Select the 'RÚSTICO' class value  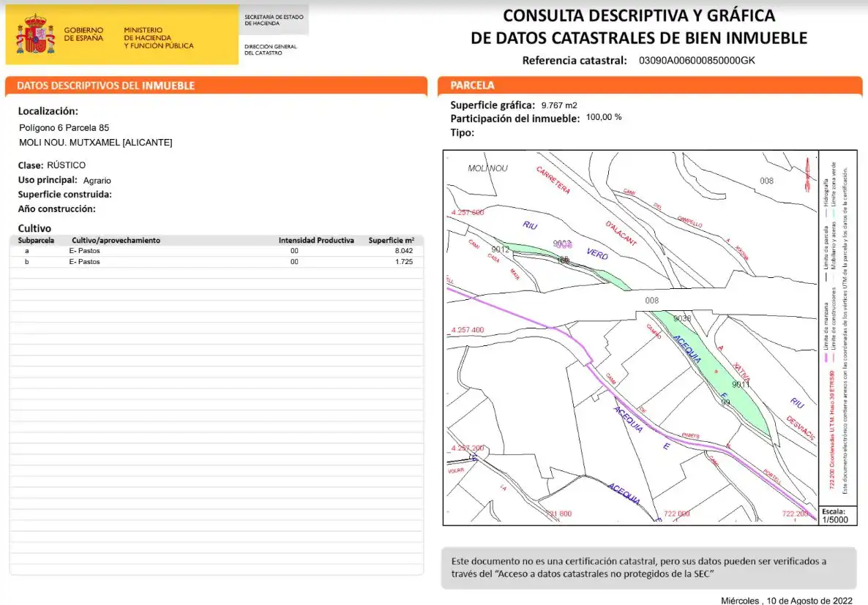[66, 165]
